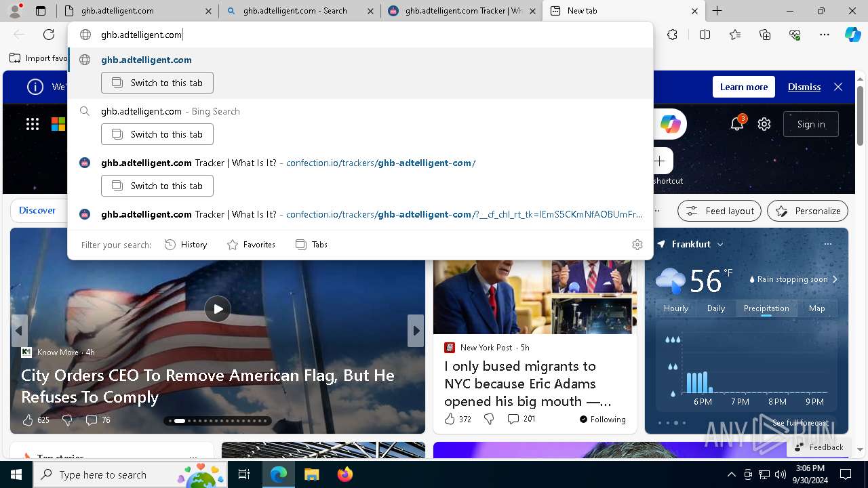Open Add shortcut plus tile
868x488 pixels.
tap(660, 161)
